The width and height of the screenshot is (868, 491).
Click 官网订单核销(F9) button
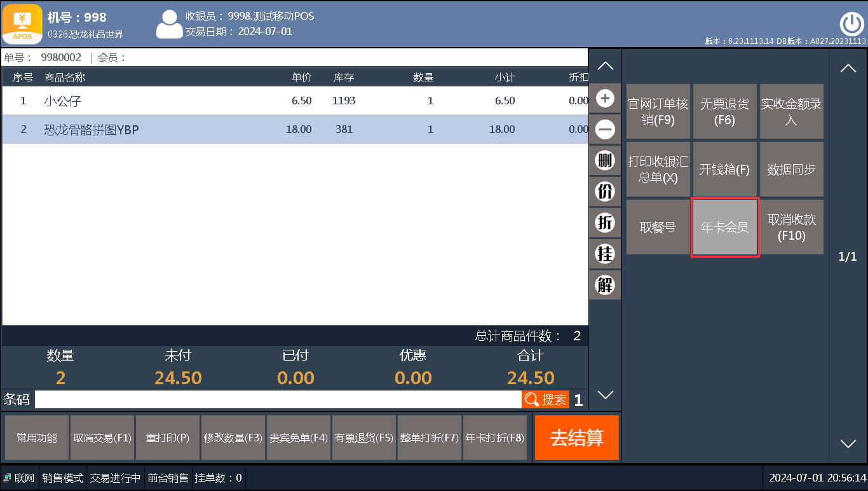coord(658,111)
